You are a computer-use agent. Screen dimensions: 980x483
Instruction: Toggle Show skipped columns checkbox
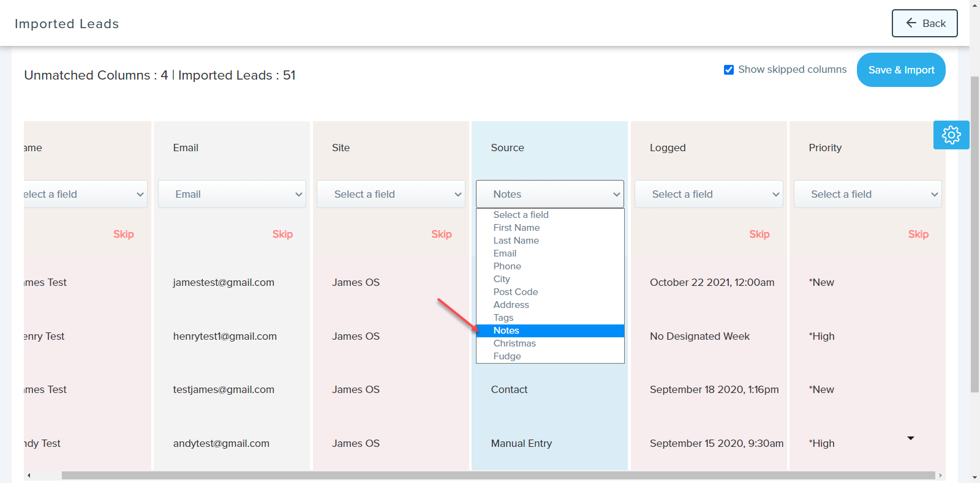pos(729,70)
